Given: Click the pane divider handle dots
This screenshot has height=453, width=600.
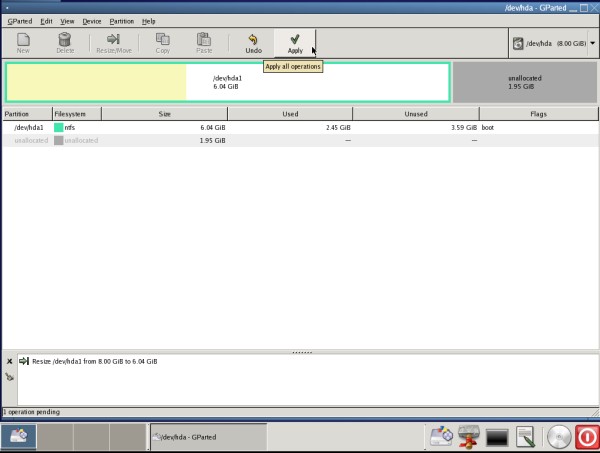Looking at the screenshot, I should coord(302,352).
